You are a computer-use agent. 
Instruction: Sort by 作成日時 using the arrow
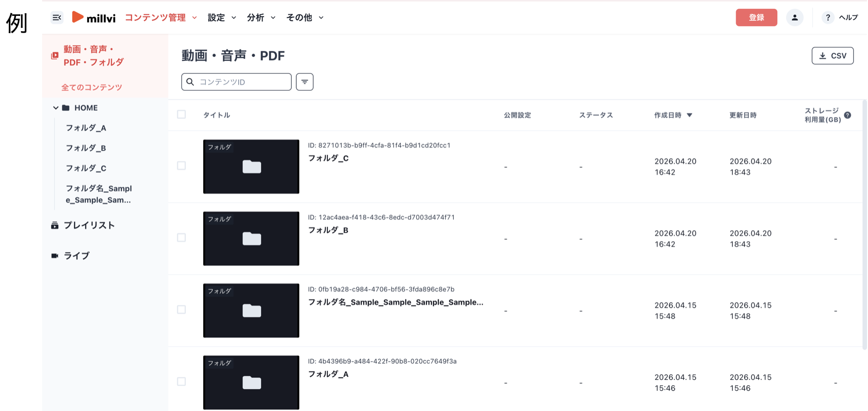[689, 115]
